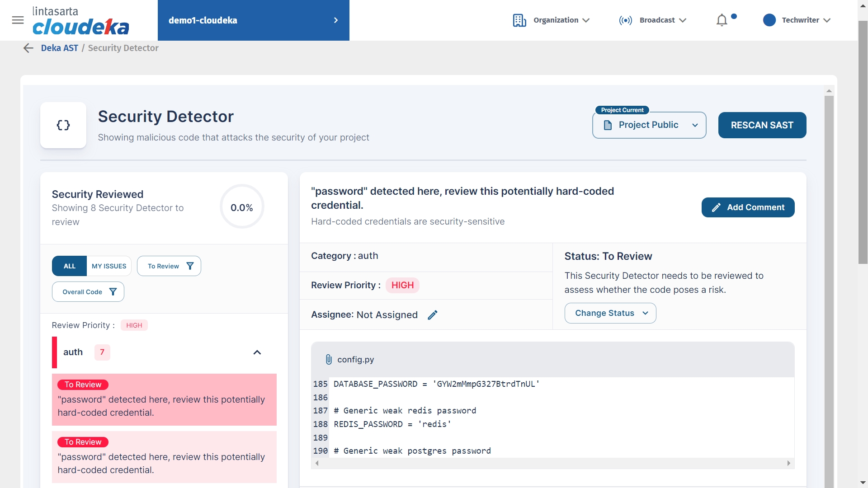Open the Change Status dropdown
The height and width of the screenshot is (488, 868).
[610, 313]
